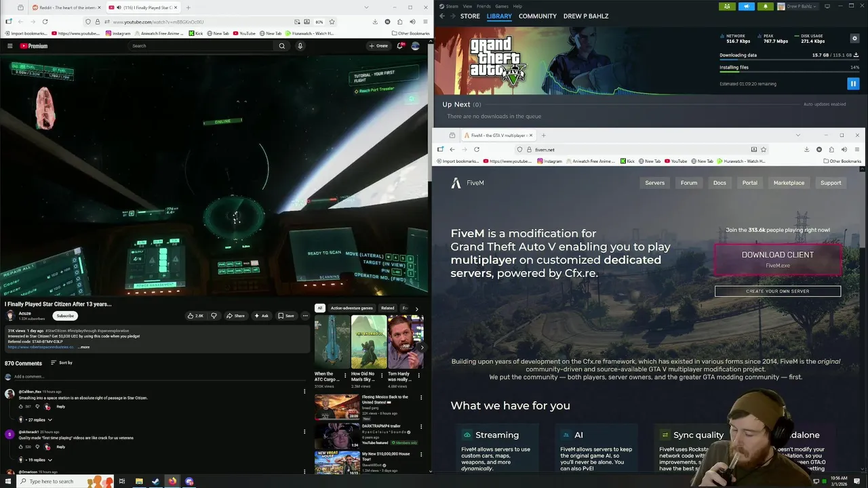This screenshot has height=488, width=868.
Task: Open Steam announcements megaphone button
Action: tap(746, 6)
